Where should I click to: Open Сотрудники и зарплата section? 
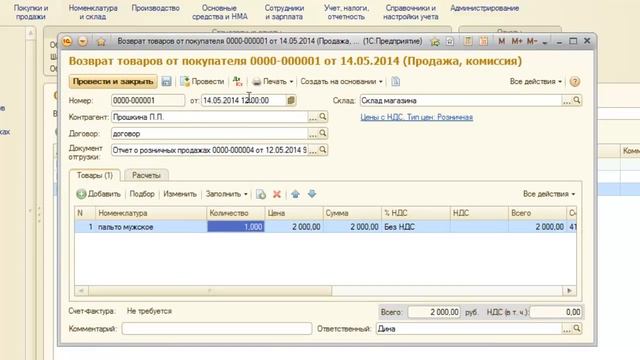pyautogui.click(x=284, y=12)
